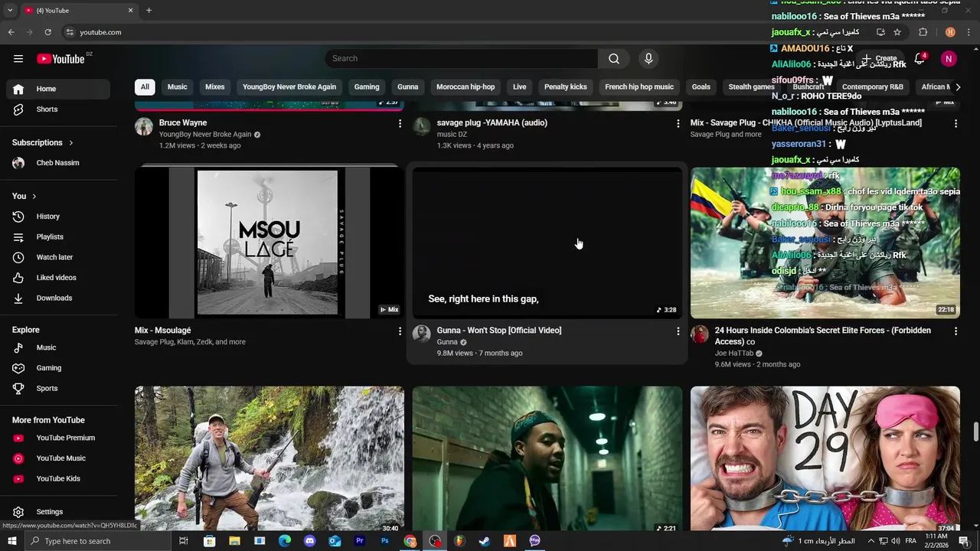Open Microsoft Edge from the taskbar
This screenshot has width=980, height=551.
point(284,541)
